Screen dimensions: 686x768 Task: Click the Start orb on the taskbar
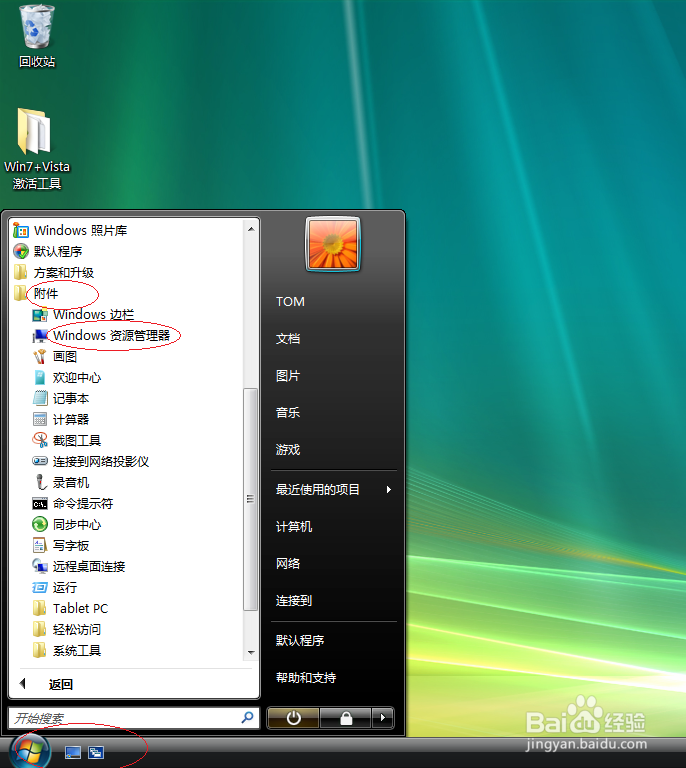[x=31, y=751]
